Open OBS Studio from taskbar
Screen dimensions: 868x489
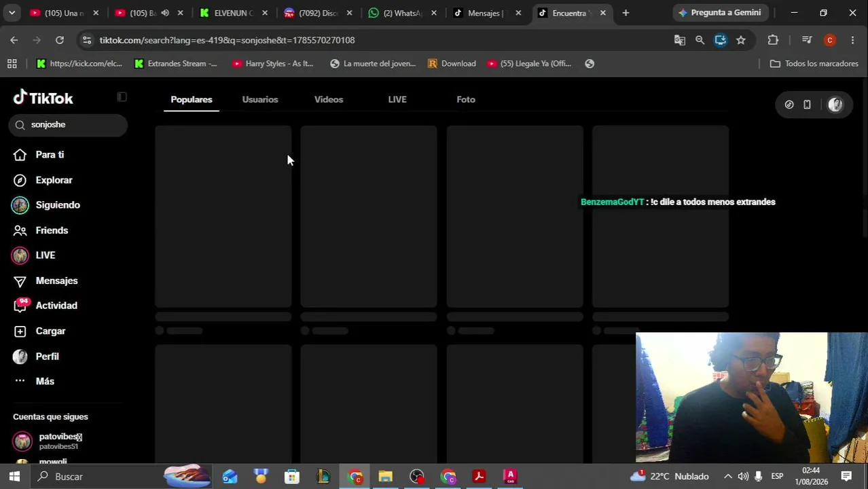(416, 477)
